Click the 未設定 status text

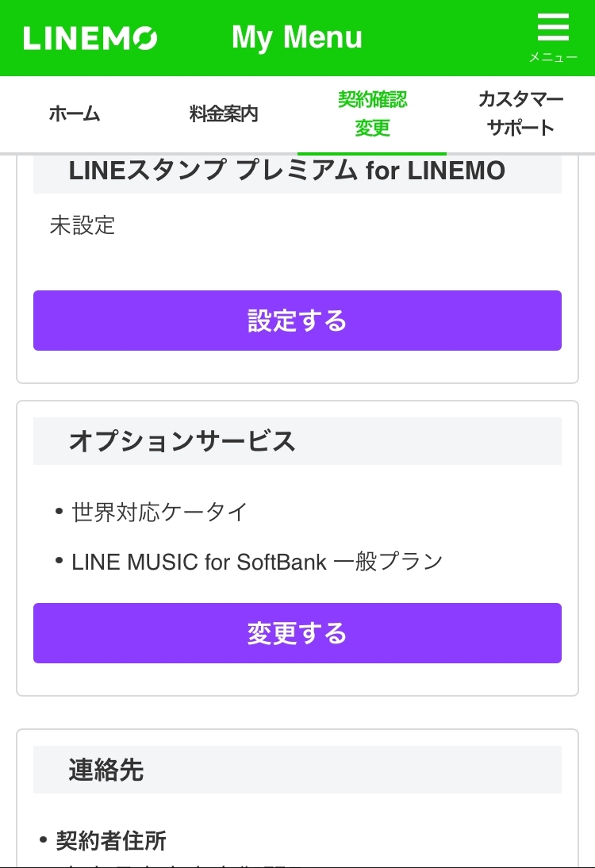click(83, 225)
